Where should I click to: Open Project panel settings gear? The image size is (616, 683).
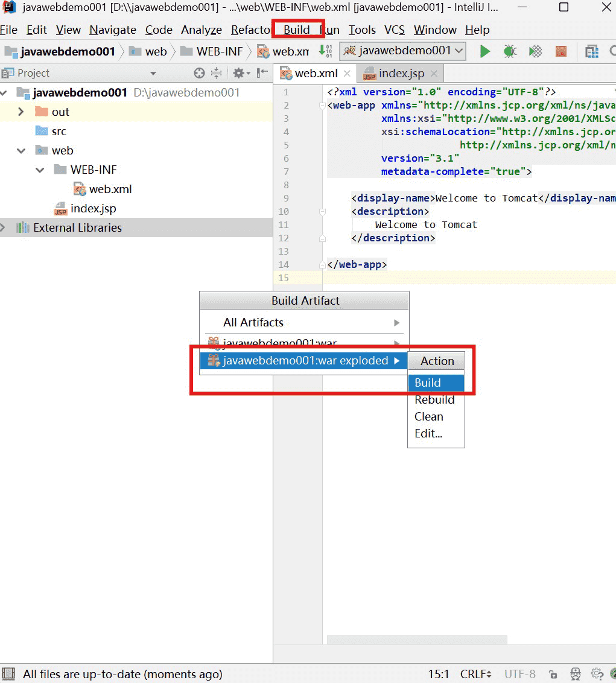pyautogui.click(x=239, y=73)
